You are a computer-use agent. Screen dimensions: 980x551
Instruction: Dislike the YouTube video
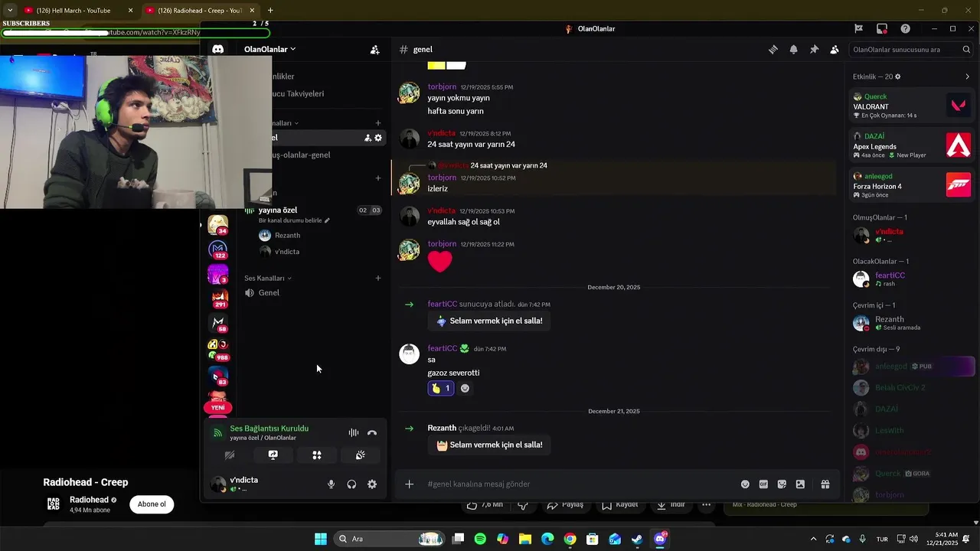[x=524, y=505]
